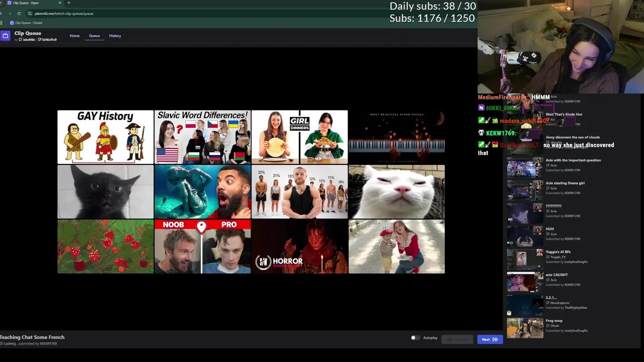Viewport: 644px width, 362px height.
Task: Click the Next clip button
Action: coord(490,339)
